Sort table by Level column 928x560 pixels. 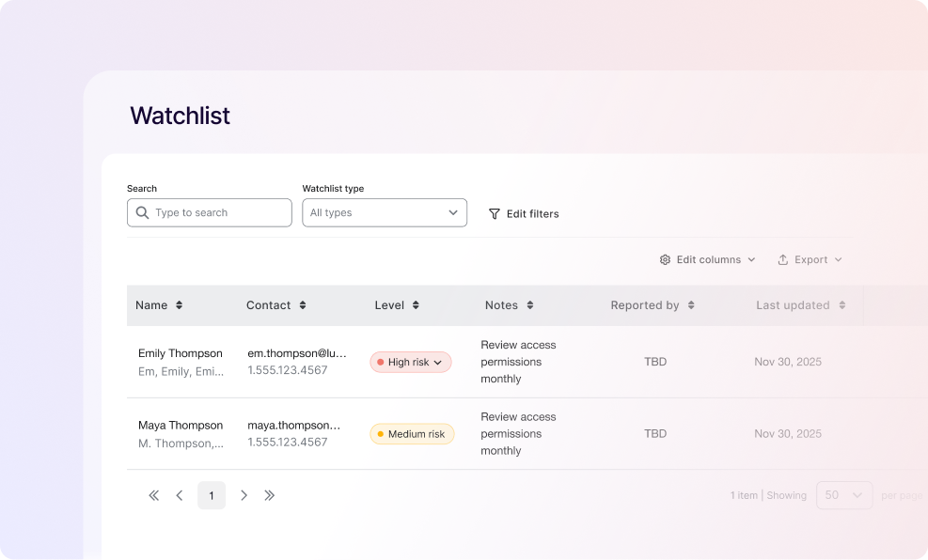pyautogui.click(x=416, y=305)
